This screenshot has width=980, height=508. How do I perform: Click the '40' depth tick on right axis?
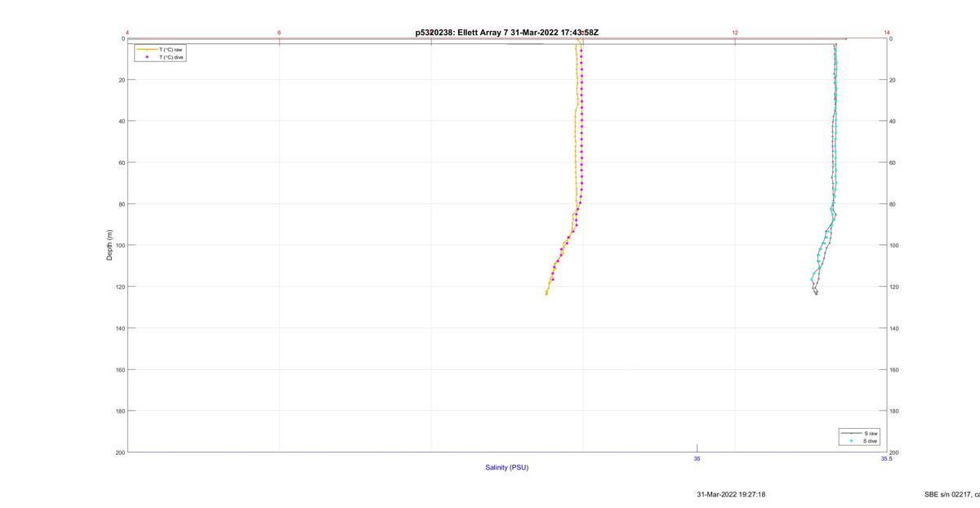click(x=893, y=121)
